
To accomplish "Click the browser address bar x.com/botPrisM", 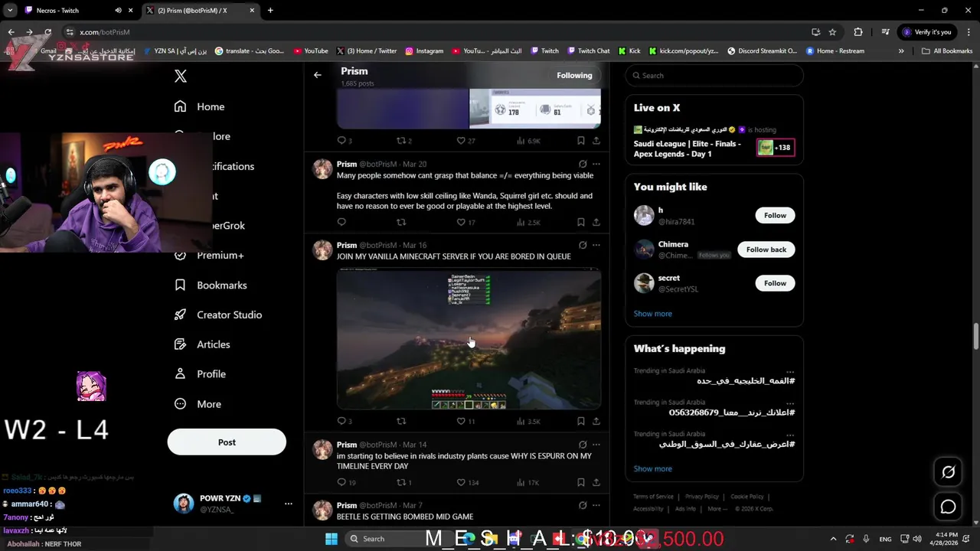I will [104, 32].
